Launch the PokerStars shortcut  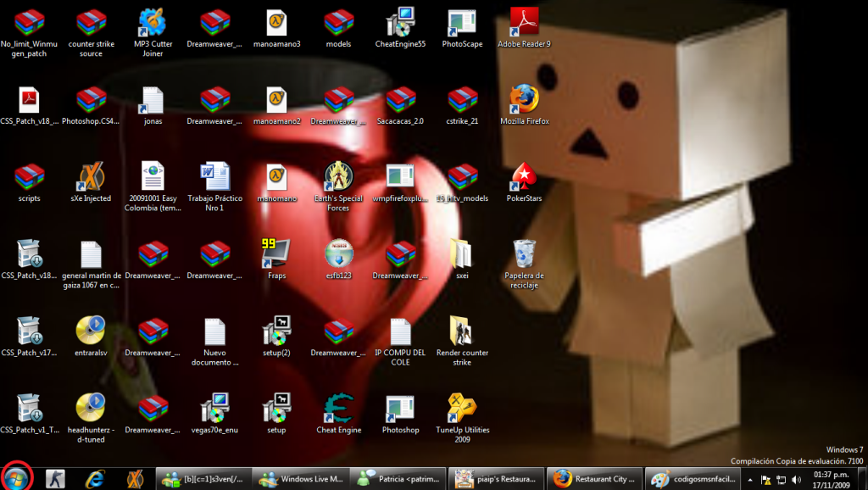[x=524, y=176]
